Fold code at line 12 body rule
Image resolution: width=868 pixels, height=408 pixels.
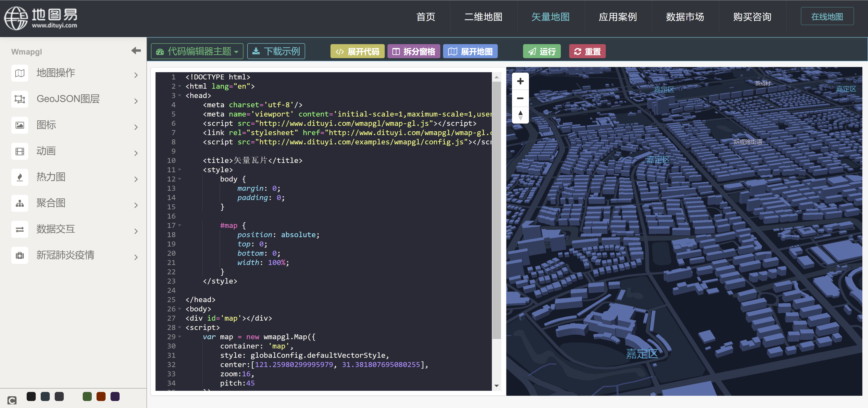pos(180,179)
